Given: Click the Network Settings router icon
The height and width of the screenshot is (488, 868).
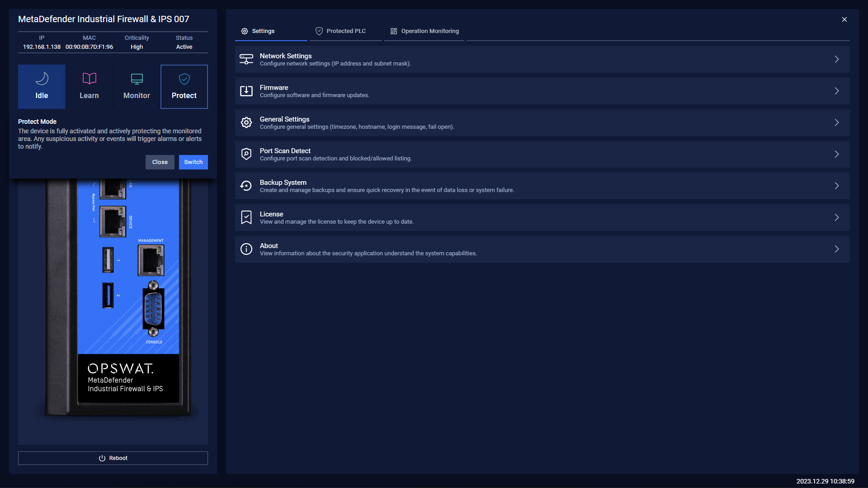Looking at the screenshot, I should (x=246, y=59).
